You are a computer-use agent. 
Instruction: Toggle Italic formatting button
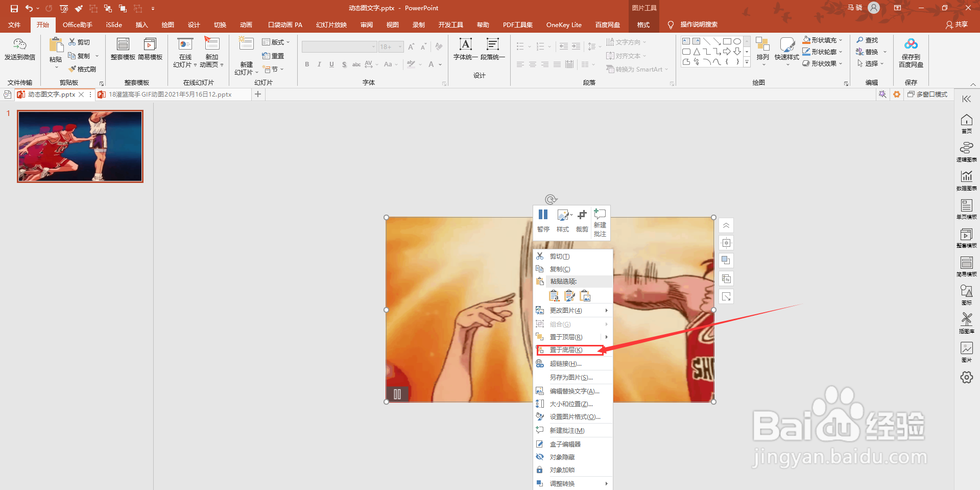[x=319, y=64]
